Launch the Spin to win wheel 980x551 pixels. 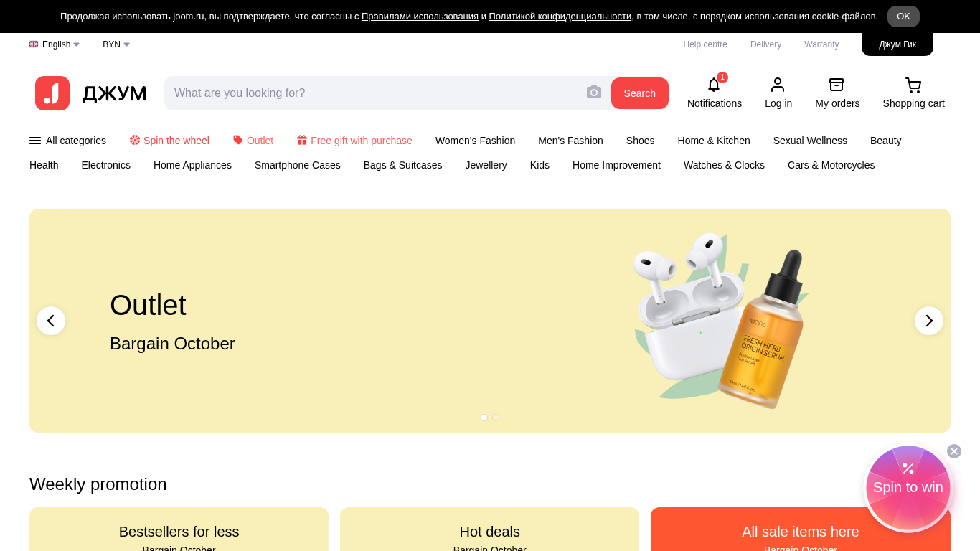point(908,489)
